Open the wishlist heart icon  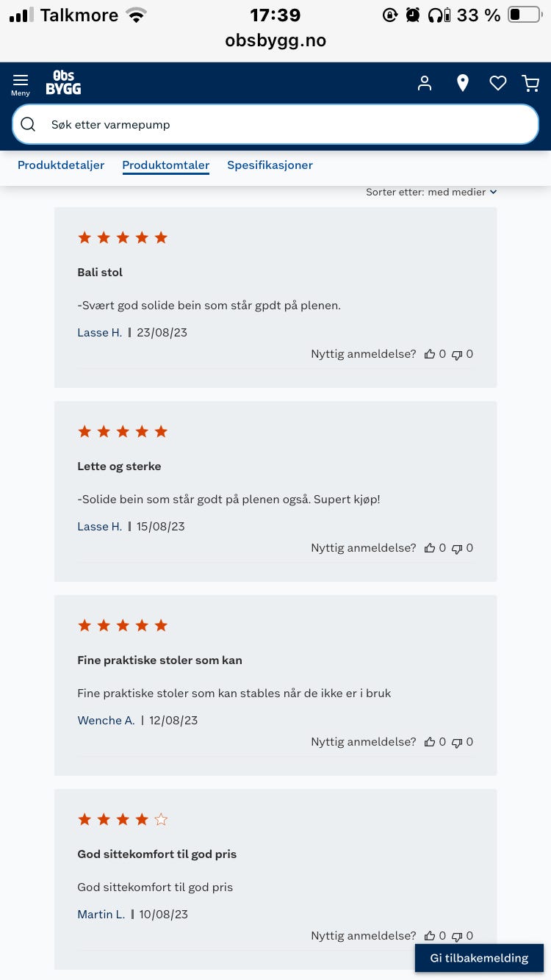point(498,84)
